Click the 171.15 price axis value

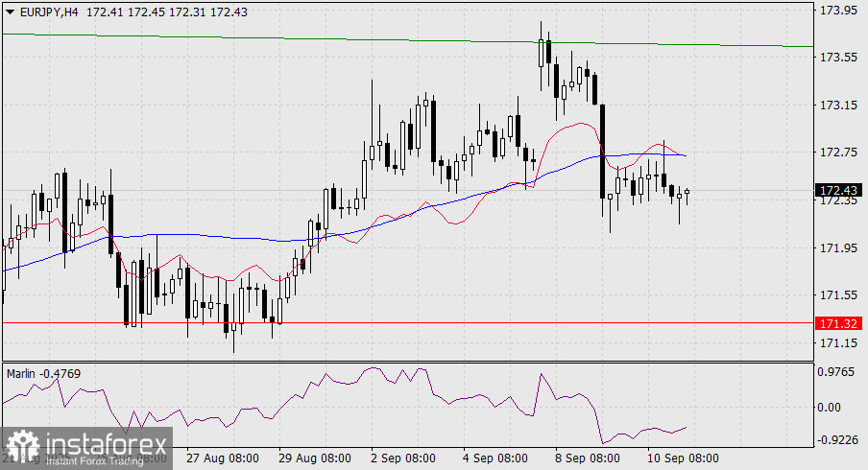(838, 343)
